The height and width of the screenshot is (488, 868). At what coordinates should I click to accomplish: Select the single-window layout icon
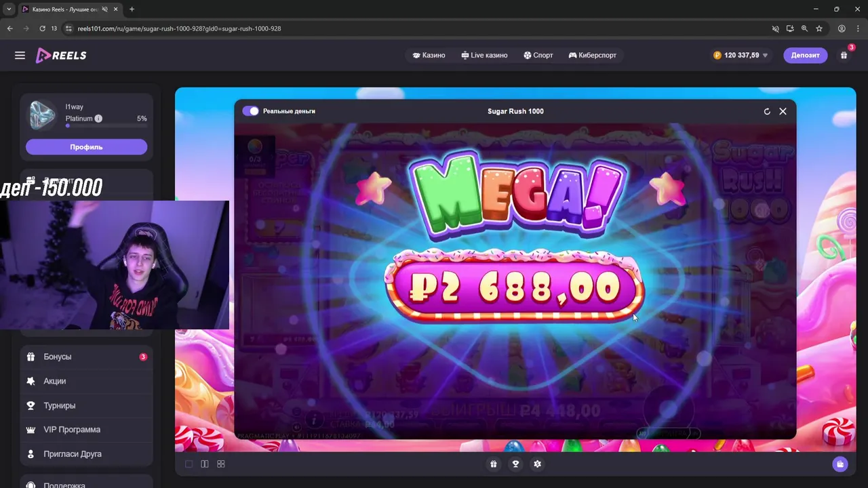click(x=189, y=464)
